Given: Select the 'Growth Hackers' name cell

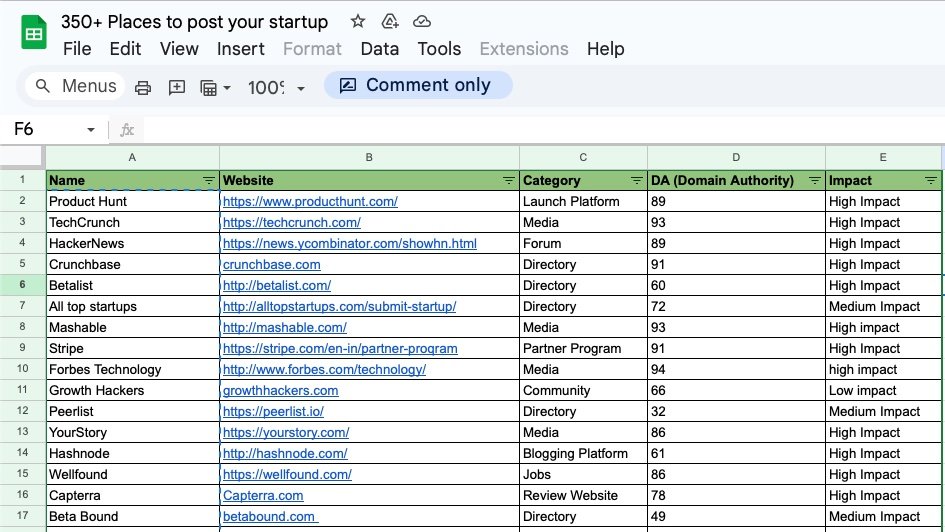Looking at the screenshot, I should [133, 391].
